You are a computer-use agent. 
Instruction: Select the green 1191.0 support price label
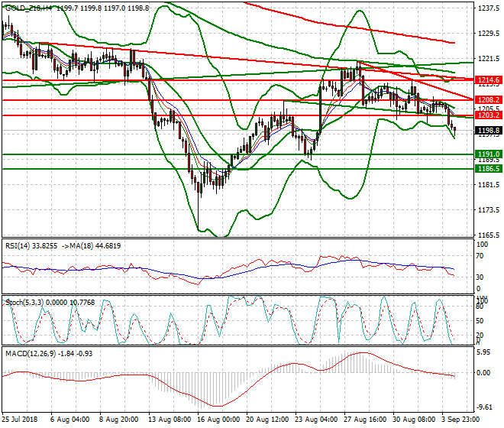pyautogui.click(x=487, y=154)
